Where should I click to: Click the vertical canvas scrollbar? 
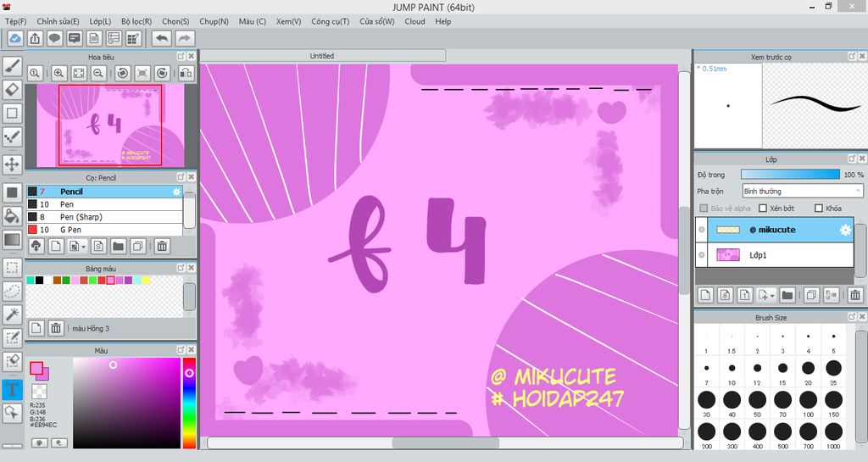(685, 249)
